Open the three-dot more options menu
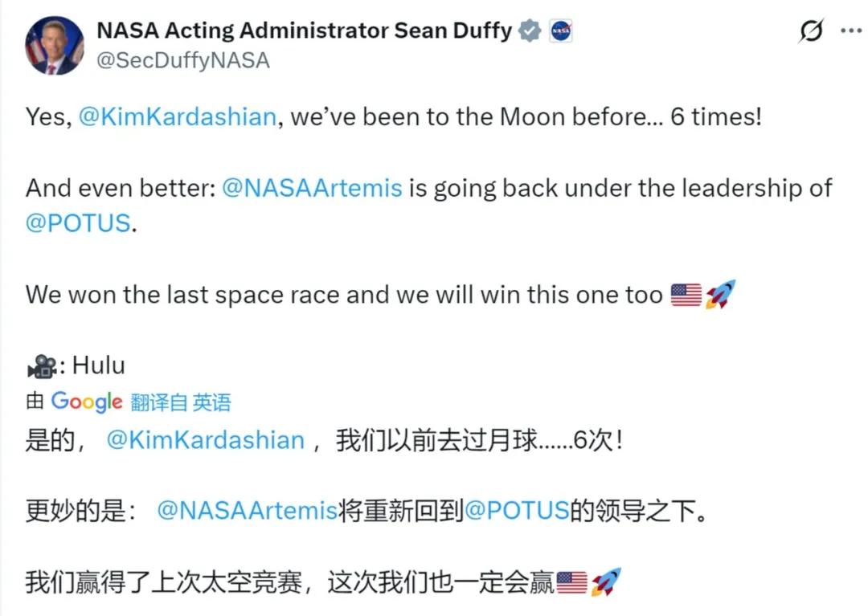Screen dimensions: 868x616 click(x=851, y=31)
